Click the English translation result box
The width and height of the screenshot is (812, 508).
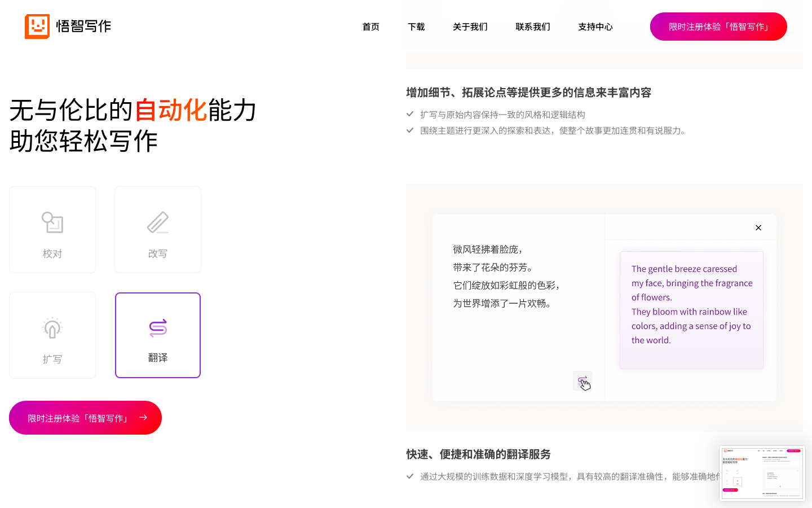point(691,310)
